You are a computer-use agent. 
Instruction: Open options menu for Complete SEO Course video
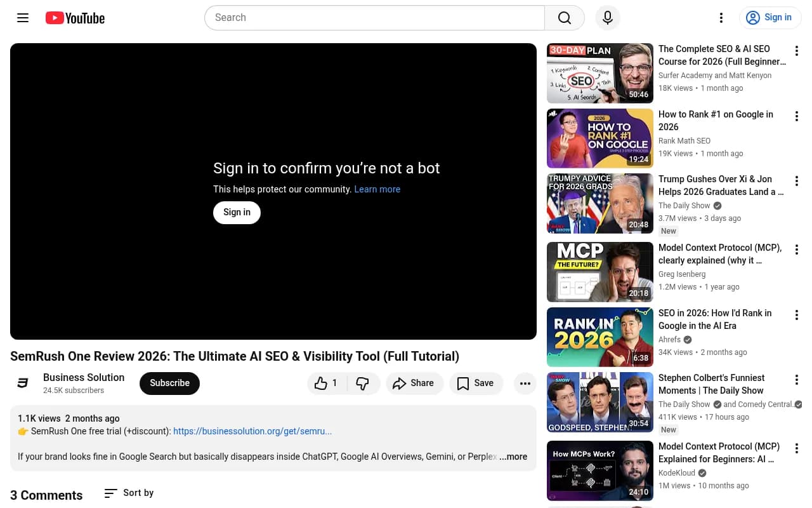[797, 51]
